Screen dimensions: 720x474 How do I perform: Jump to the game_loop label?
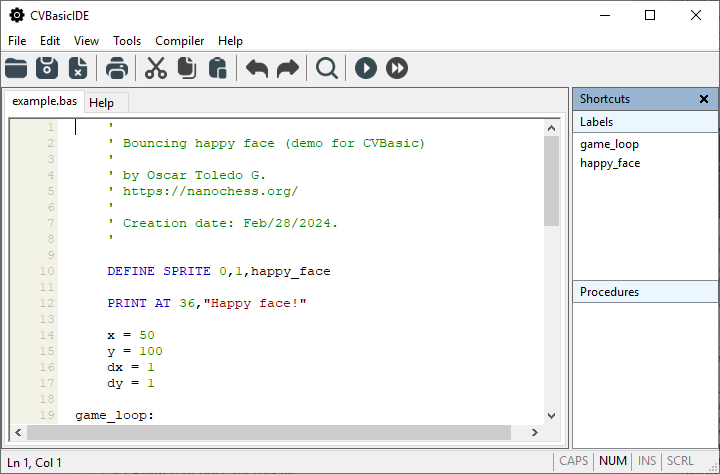[x=609, y=144]
